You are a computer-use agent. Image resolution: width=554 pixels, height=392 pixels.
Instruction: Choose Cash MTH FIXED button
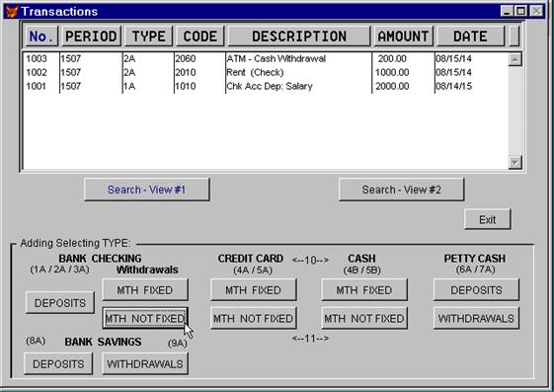(x=364, y=290)
